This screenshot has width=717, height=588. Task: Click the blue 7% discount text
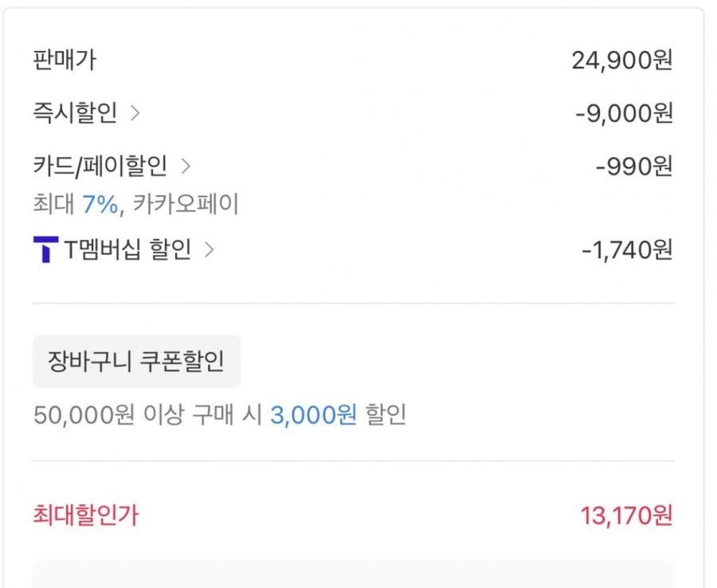[x=100, y=205]
